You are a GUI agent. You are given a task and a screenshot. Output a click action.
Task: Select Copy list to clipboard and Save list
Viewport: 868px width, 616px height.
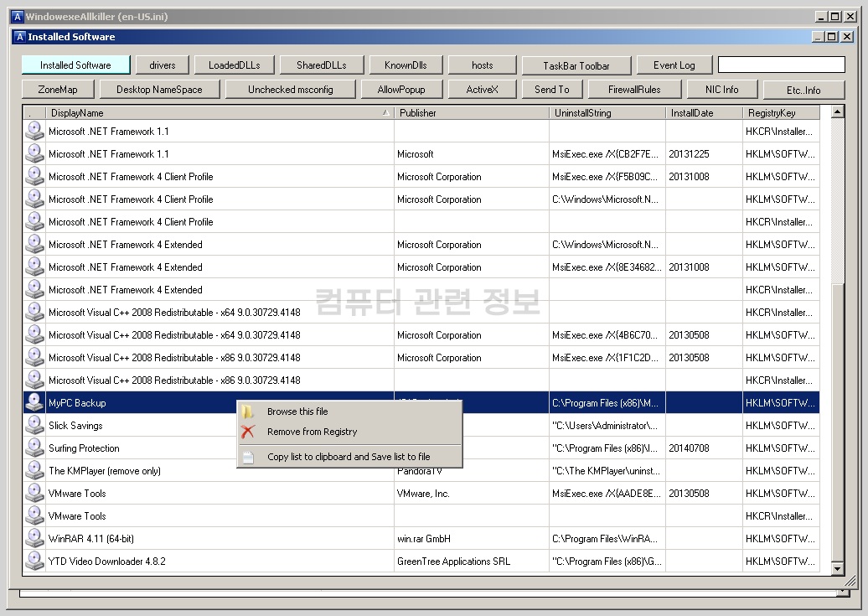(350, 457)
